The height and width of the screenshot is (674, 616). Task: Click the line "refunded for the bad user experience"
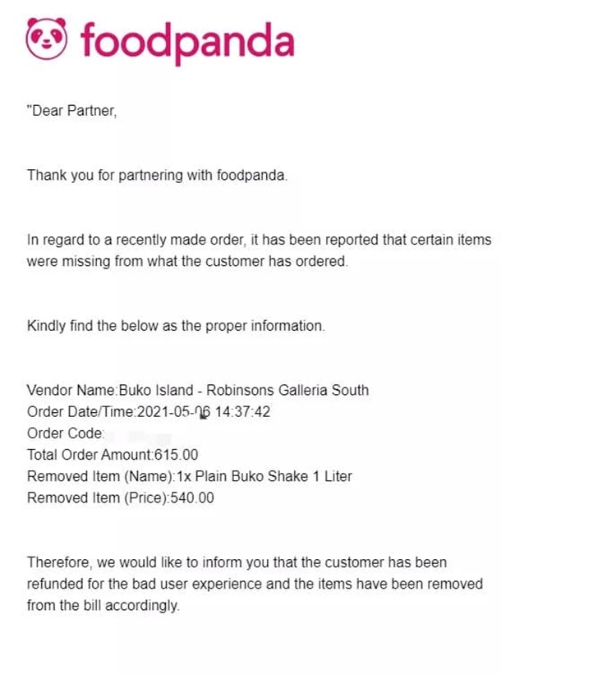click(x=255, y=584)
